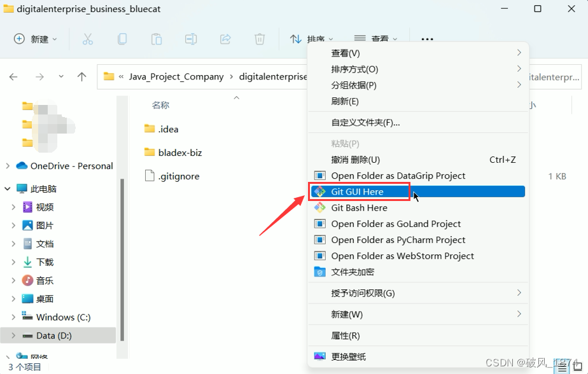Select 文档 in navigation pane
The image size is (588, 374).
coord(45,244)
